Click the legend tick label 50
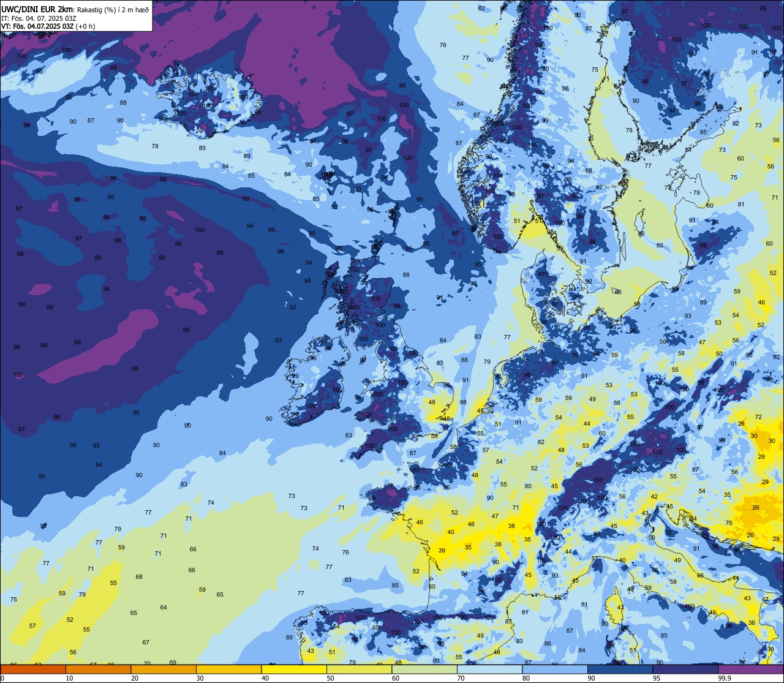The image size is (784, 683). [x=330, y=678]
